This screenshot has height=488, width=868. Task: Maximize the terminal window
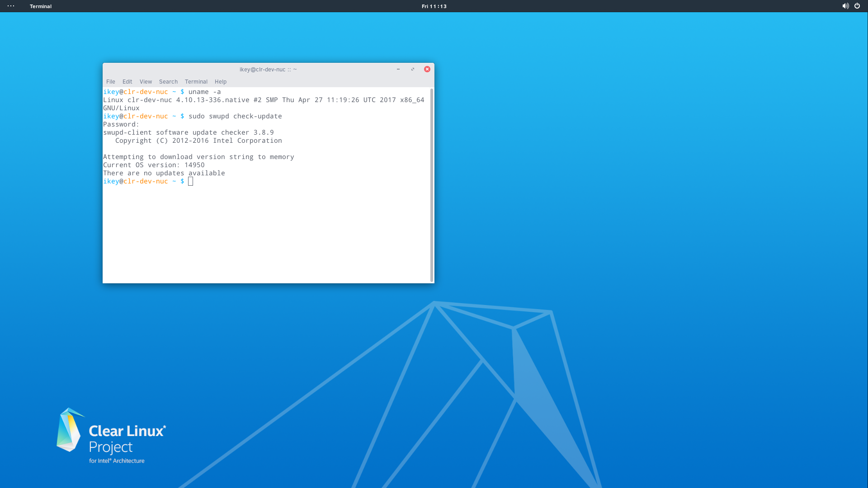[413, 69]
